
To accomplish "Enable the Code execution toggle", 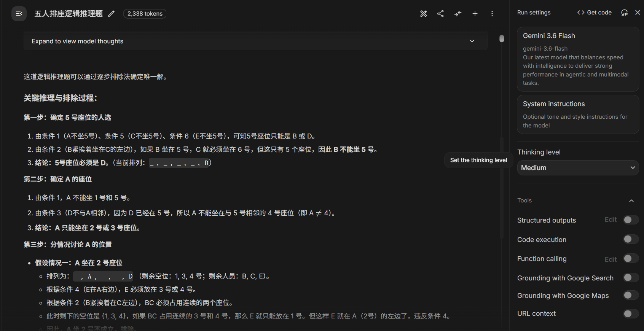I will click(631, 239).
